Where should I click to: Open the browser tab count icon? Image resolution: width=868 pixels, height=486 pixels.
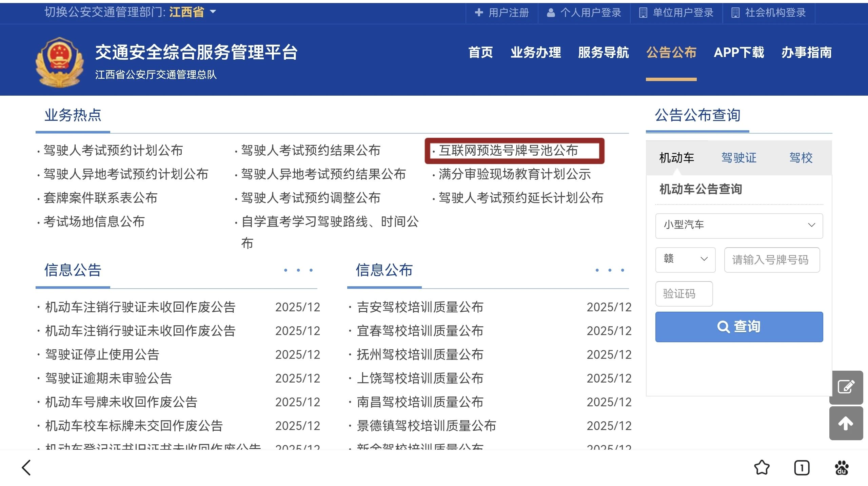802,468
